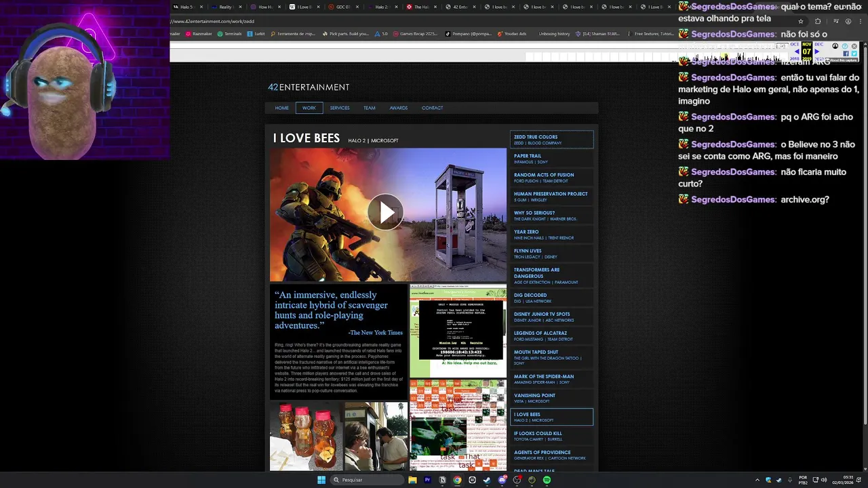
Task: Click the Pesquisar taskbar search box
Action: (x=367, y=480)
